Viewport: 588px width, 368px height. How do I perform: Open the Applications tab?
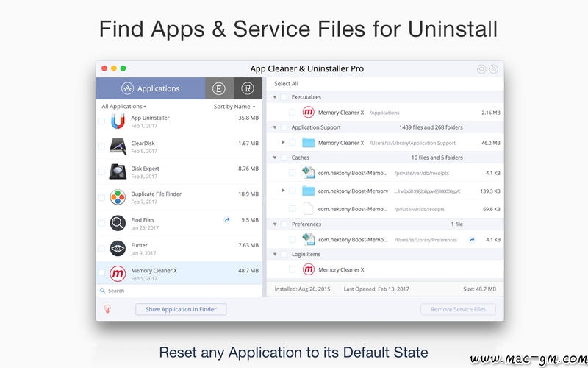pos(151,88)
